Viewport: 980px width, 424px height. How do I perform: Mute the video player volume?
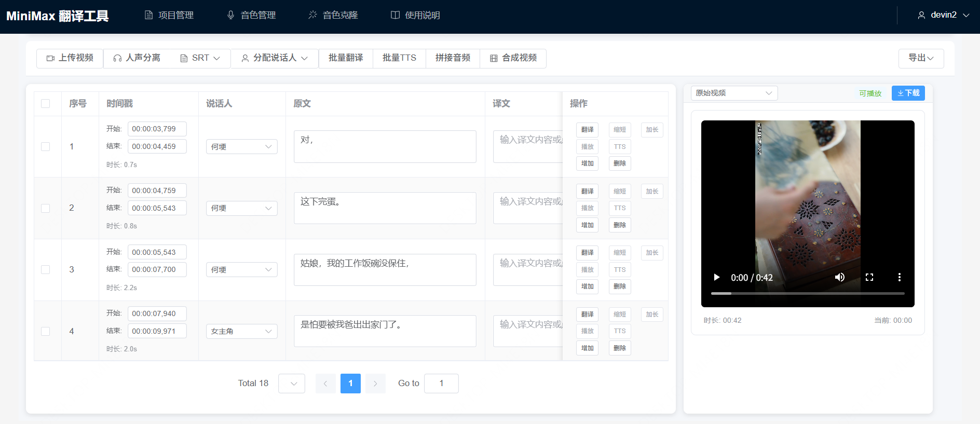tap(839, 277)
